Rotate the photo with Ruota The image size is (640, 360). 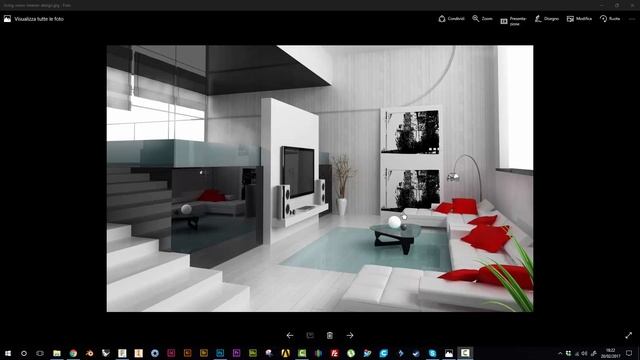tap(610, 19)
